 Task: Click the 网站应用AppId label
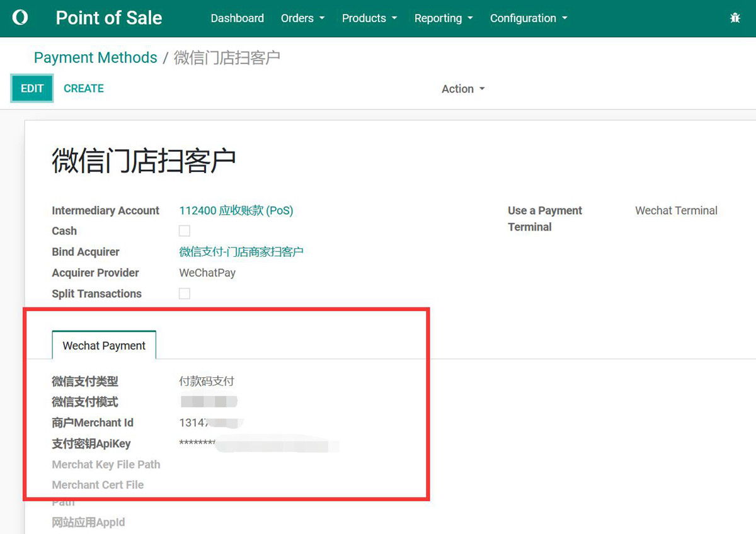88,522
